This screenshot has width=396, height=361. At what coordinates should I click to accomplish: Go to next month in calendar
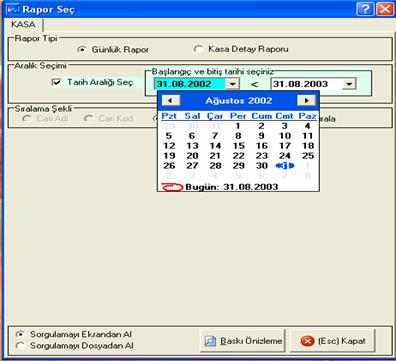tap(306, 100)
